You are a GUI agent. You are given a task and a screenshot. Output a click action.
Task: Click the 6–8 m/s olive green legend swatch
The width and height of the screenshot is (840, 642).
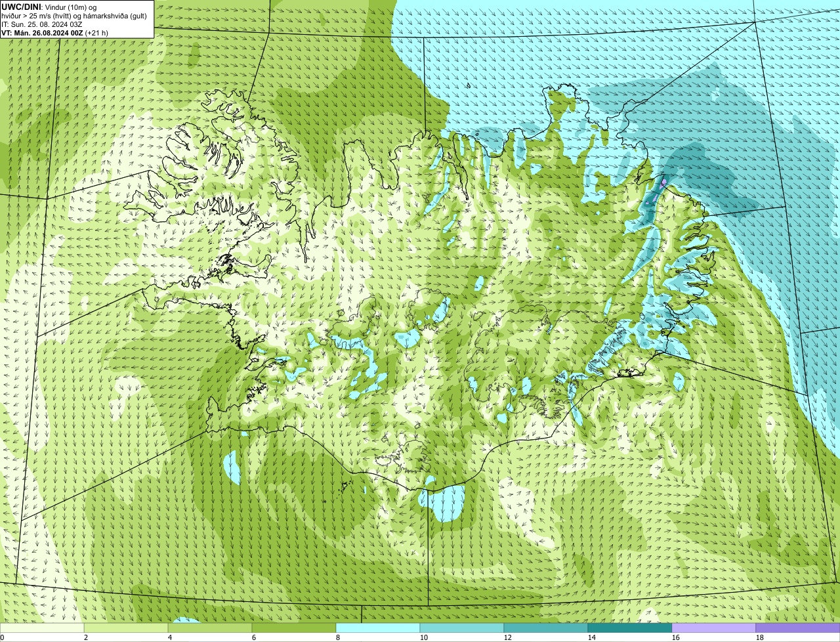(294, 628)
